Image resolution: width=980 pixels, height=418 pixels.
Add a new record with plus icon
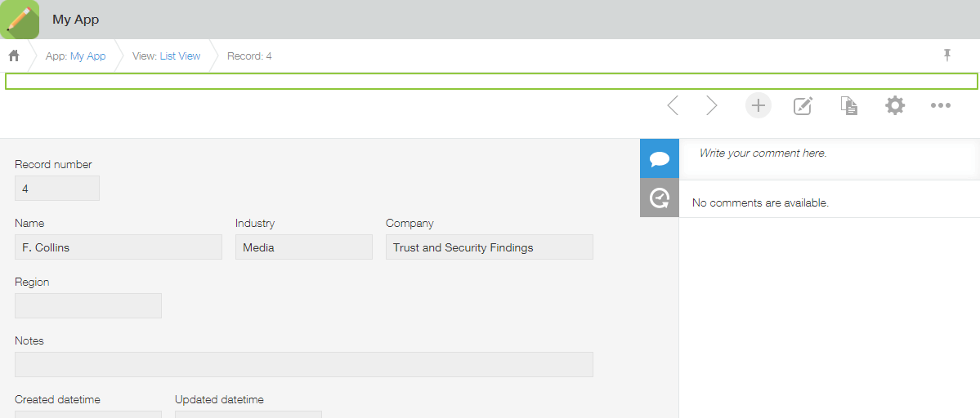click(x=758, y=105)
